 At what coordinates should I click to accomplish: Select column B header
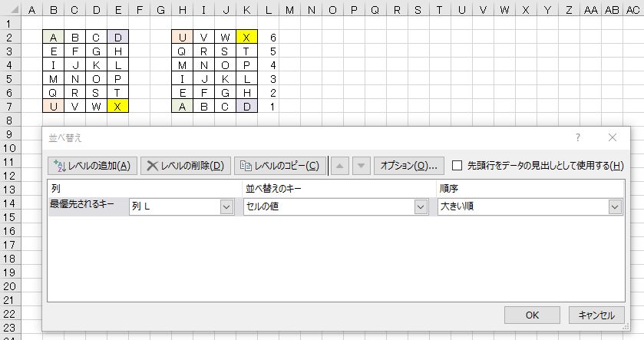(x=54, y=10)
